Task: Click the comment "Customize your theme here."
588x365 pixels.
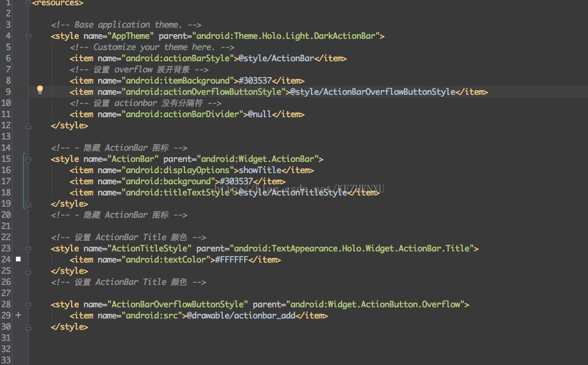Action: pos(152,47)
